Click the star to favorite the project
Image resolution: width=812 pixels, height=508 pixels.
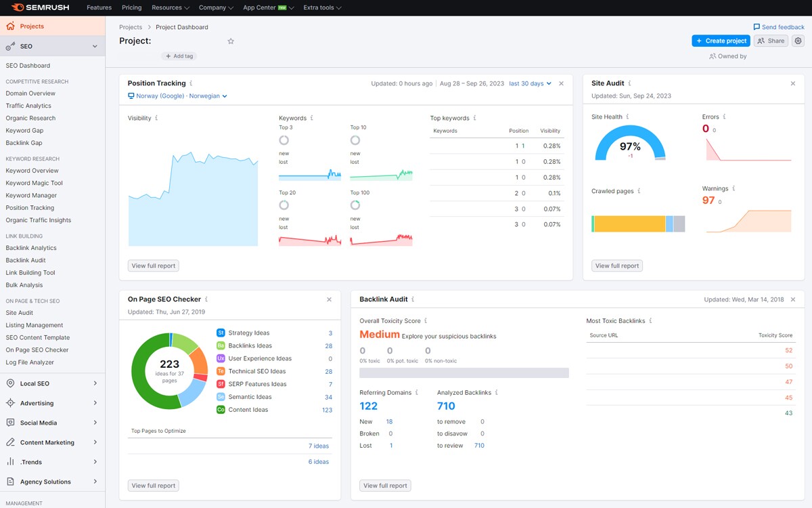231,41
